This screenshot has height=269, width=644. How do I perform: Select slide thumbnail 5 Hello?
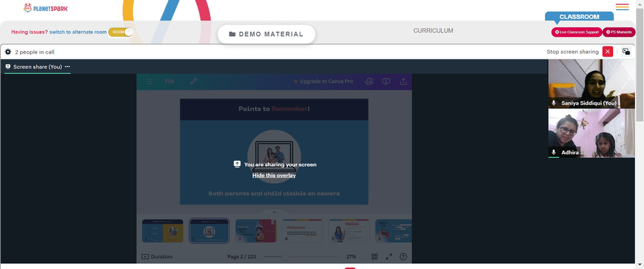[x=349, y=231]
